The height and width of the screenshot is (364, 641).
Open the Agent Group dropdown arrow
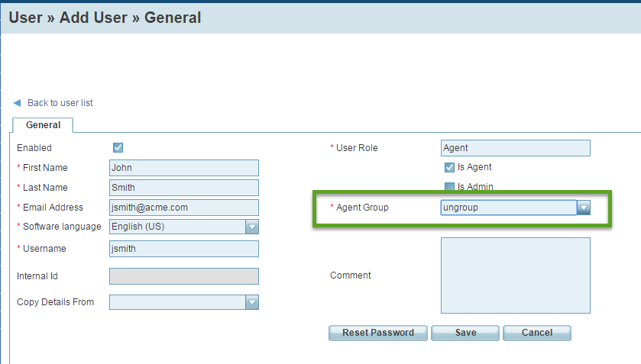pos(584,208)
